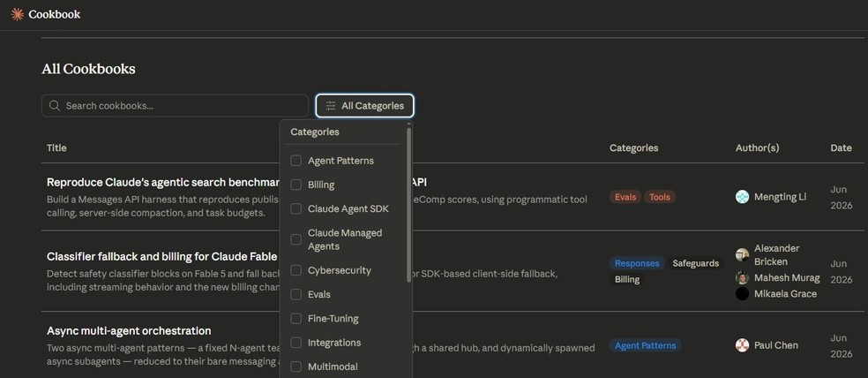Image resolution: width=868 pixels, height=378 pixels.
Task: Click the Tools category tag
Action: pos(660,197)
